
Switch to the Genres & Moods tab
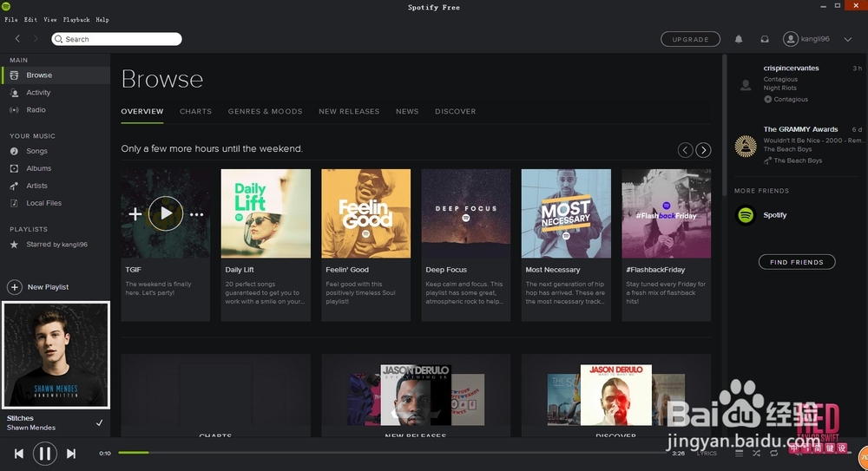coord(265,111)
